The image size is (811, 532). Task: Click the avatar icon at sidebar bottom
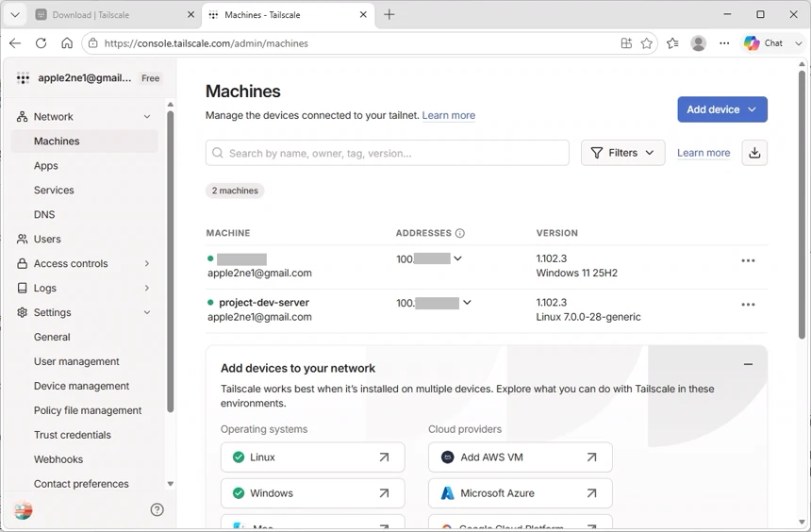23,509
